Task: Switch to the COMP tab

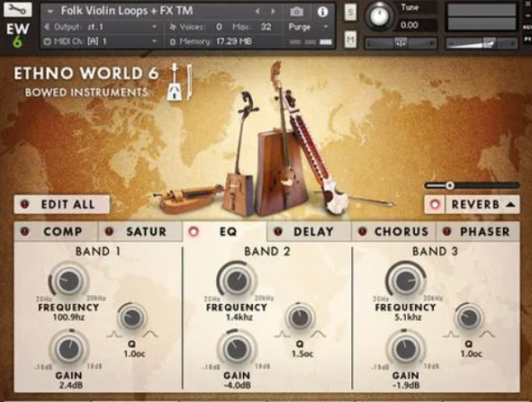Action: pos(57,231)
